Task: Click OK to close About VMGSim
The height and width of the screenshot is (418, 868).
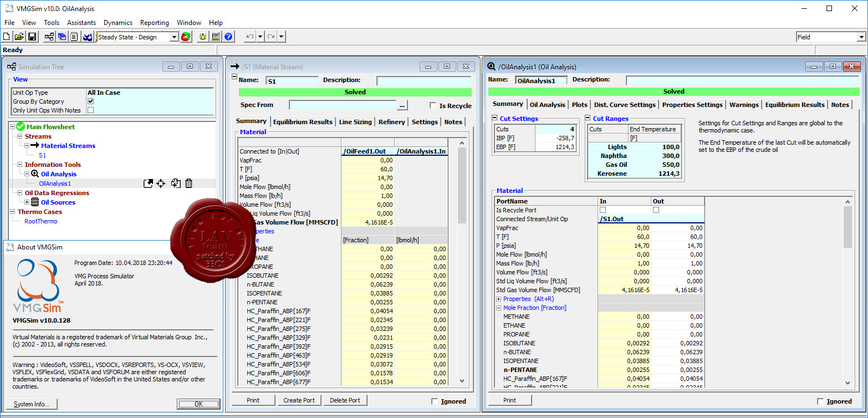Action: [198, 404]
